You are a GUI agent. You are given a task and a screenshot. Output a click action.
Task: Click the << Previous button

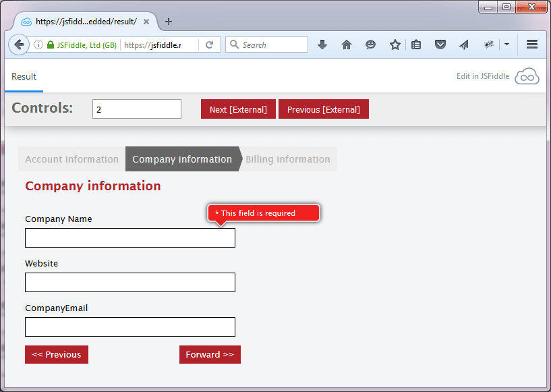tap(57, 354)
